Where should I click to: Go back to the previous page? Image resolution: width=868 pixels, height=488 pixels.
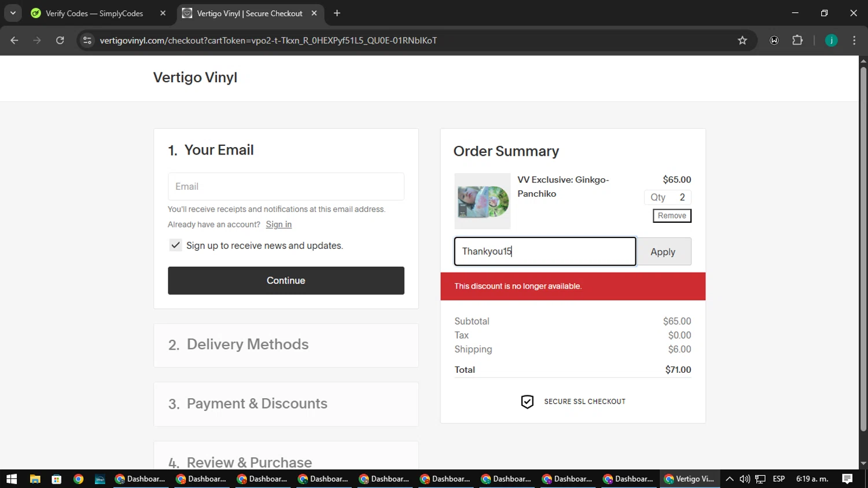coord(14,41)
